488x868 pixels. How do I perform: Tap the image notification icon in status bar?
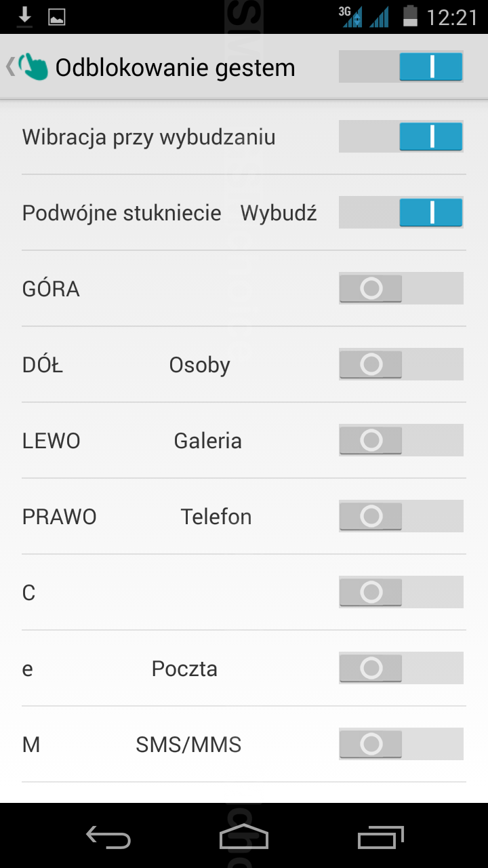[x=56, y=17]
